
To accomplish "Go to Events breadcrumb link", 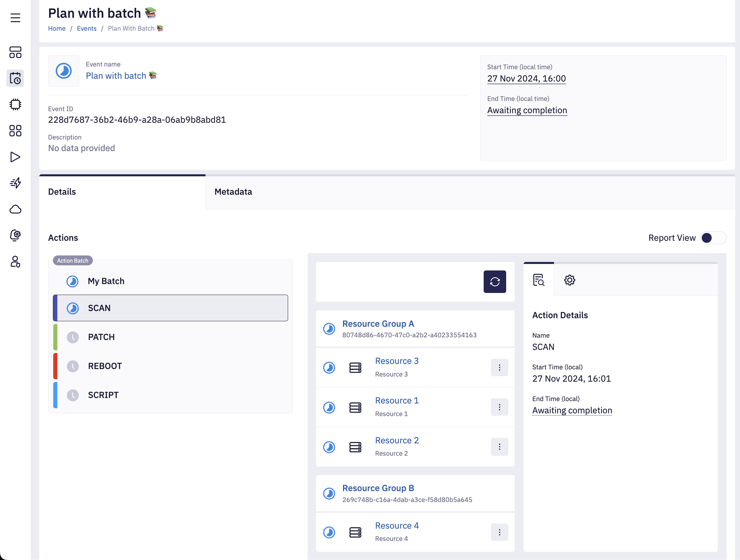I will click(x=87, y=28).
